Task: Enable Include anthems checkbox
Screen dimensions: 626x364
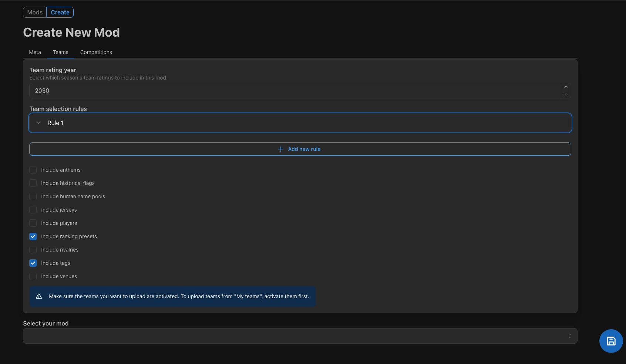Action: click(33, 170)
